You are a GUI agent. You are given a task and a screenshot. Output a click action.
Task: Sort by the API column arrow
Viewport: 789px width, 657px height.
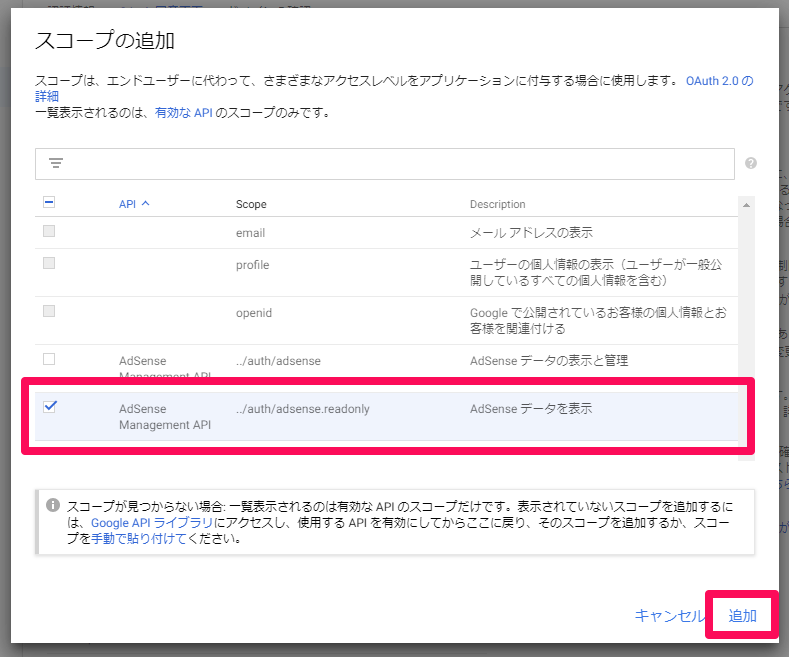(x=146, y=204)
